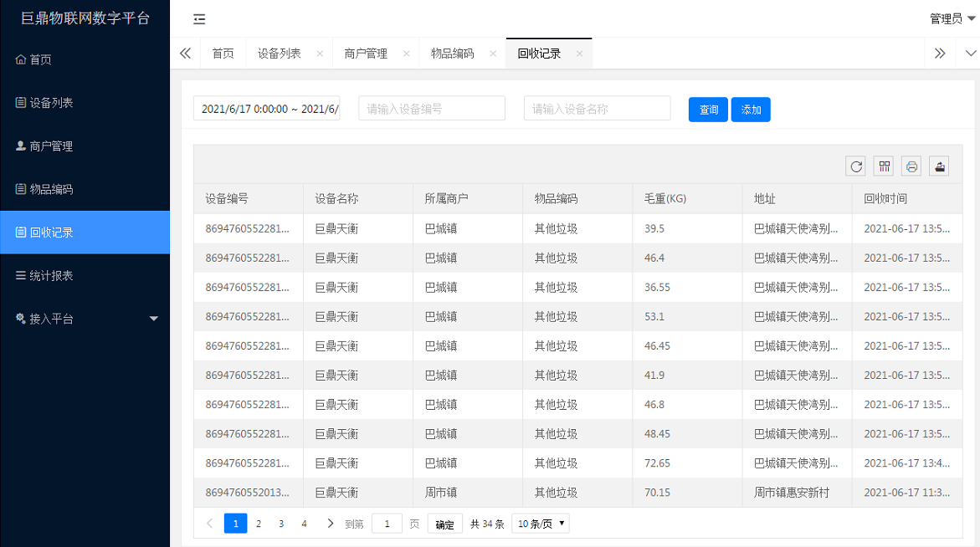Open the column filter grid icon
980x547 pixels.
point(884,166)
